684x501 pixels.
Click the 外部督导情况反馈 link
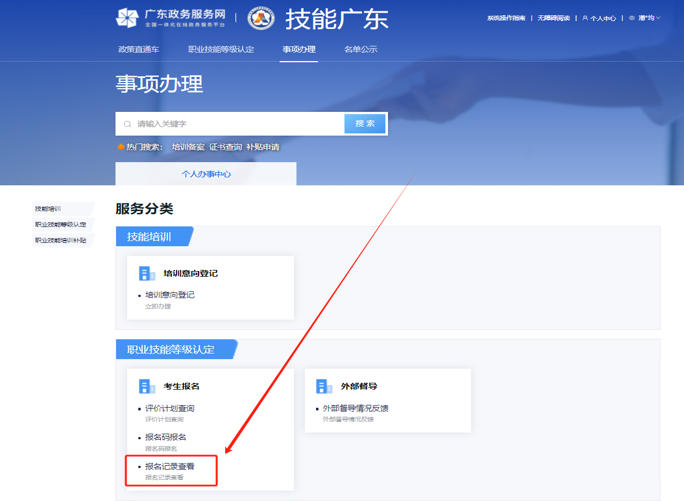[x=355, y=409]
